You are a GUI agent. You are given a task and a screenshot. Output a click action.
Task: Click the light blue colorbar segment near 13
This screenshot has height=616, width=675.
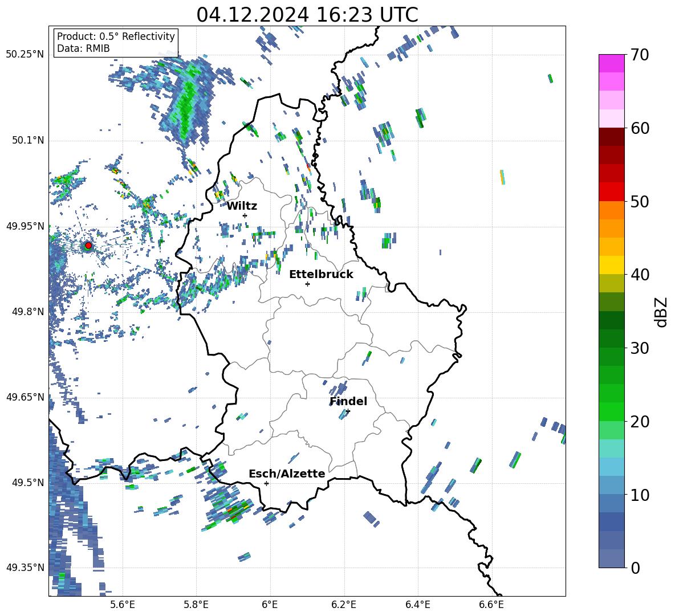click(612, 467)
